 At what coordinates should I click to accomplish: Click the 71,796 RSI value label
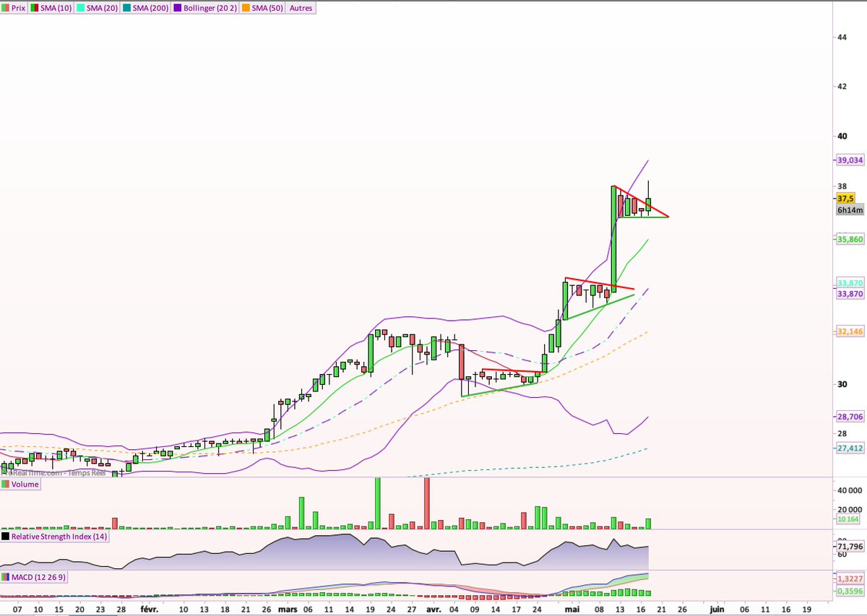pyautogui.click(x=850, y=547)
